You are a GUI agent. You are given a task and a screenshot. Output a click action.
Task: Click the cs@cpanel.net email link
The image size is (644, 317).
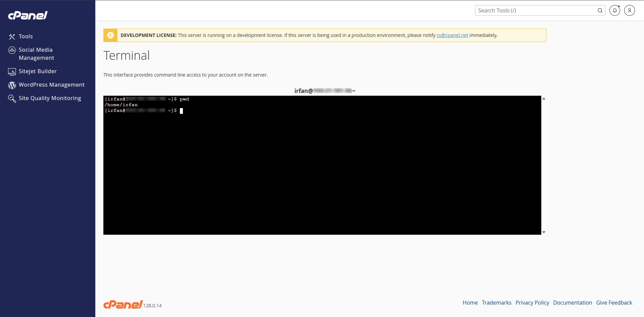coord(452,35)
